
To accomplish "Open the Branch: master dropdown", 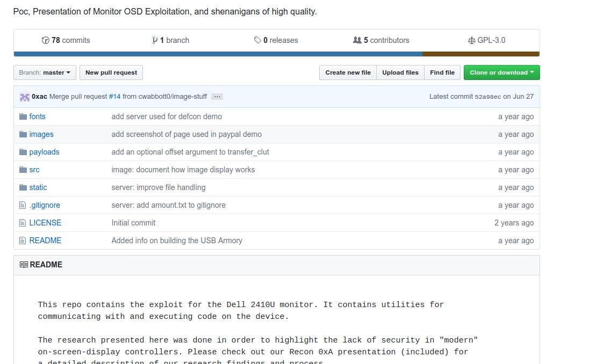I will (x=45, y=72).
